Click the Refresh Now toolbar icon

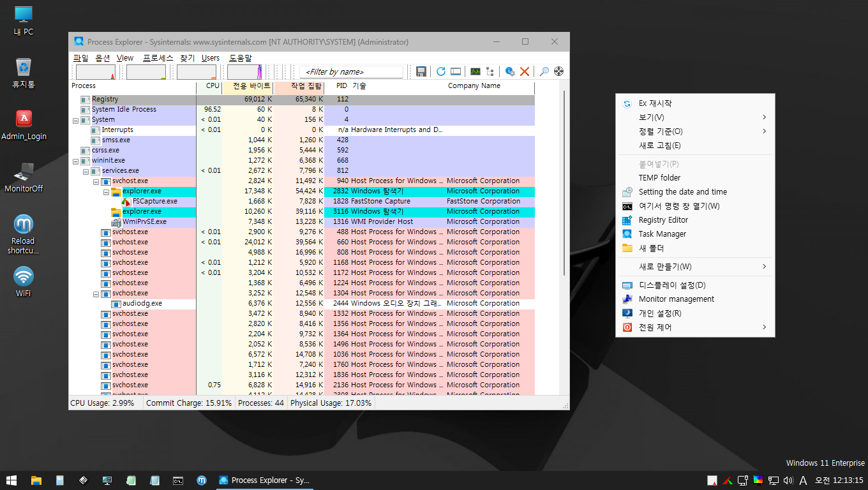pos(441,71)
